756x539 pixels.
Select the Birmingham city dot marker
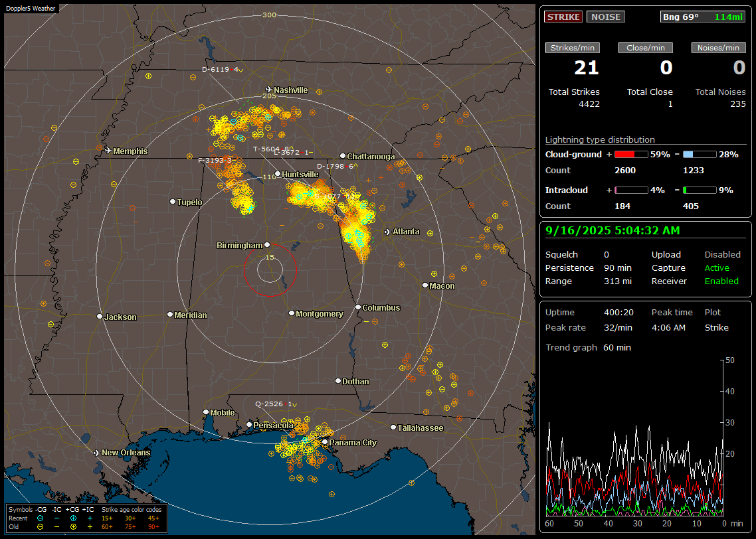pyautogui.click(x=267, y=245)
